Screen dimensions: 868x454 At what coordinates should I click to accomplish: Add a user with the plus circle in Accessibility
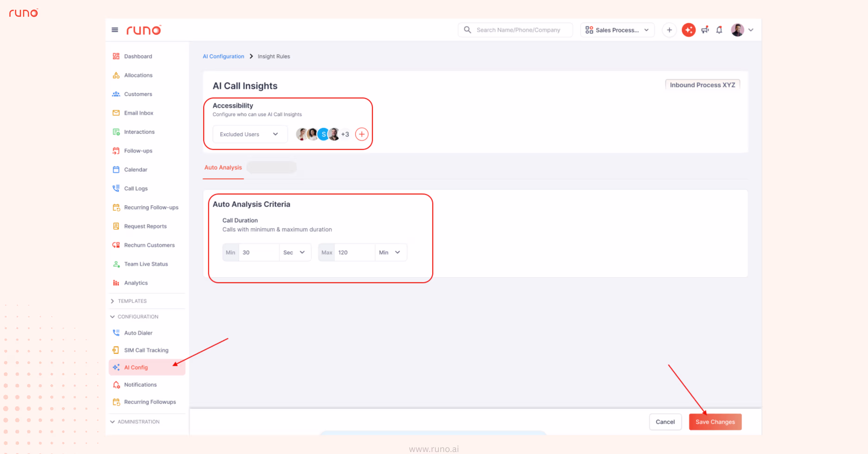click(362, 134)
